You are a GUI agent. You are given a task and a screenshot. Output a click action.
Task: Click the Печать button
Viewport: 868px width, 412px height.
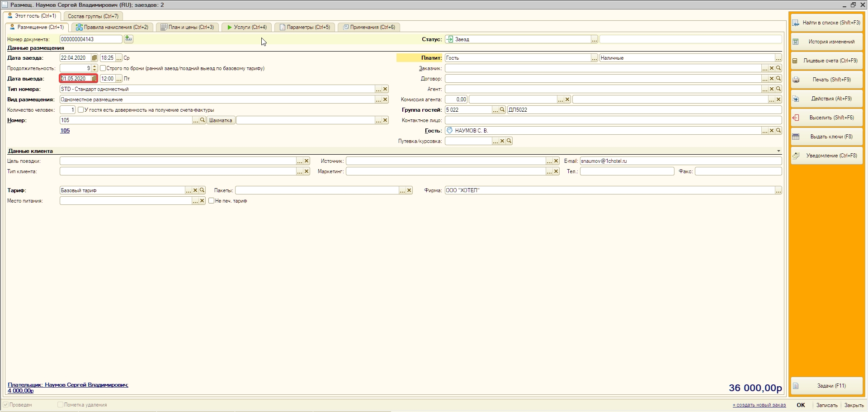coord(826,80)
